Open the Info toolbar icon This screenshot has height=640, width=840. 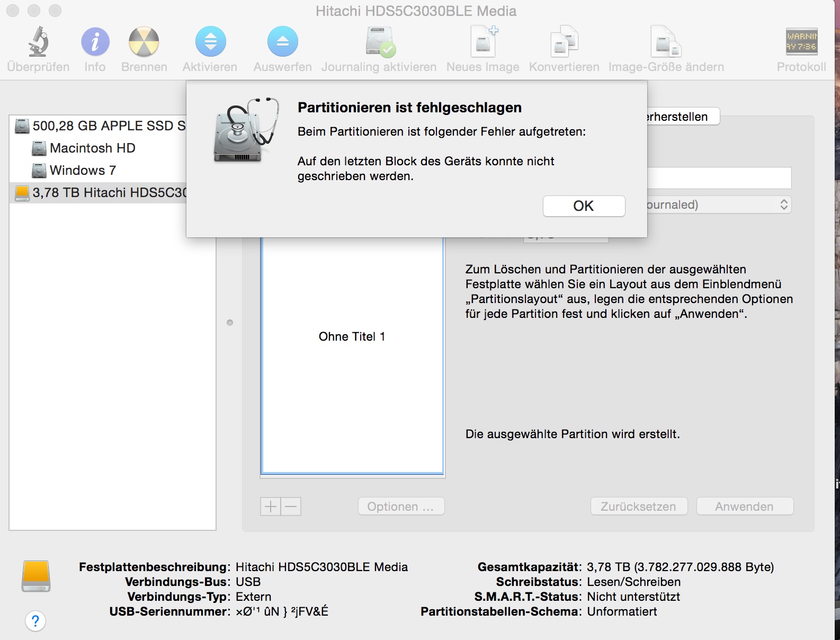tap(95, 42)
